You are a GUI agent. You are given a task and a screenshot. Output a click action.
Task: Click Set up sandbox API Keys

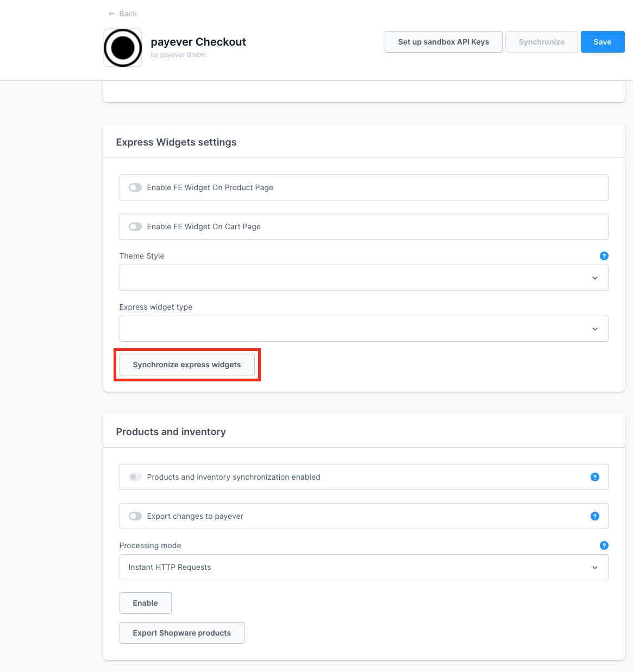pyautogui.click(x=443, y=42)
